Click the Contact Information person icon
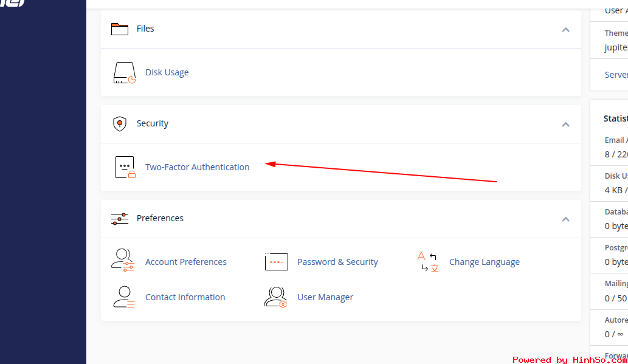Viewport: 628px width, 364px height. (x=123, y=297)
